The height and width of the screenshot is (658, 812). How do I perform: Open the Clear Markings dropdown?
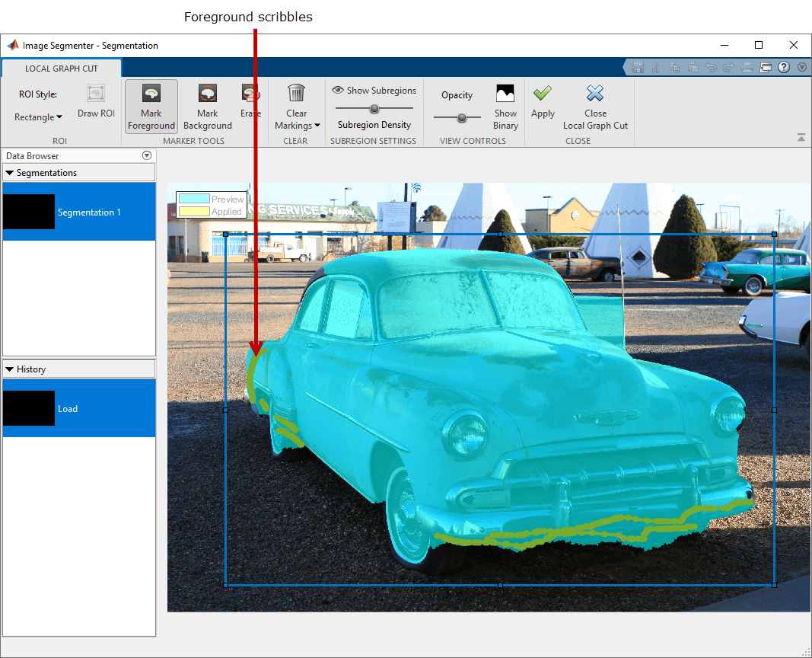(297, 120)
